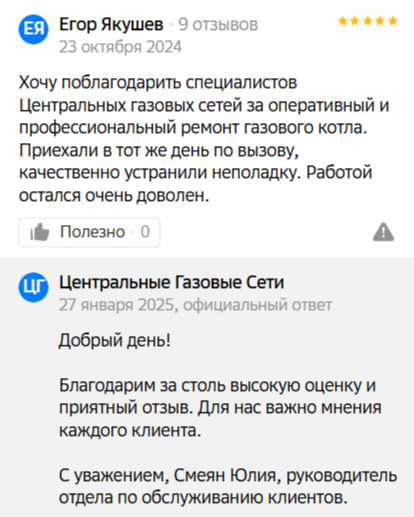Click the thumbs-up icon
This screenshot has height=517, width=414.
tap(40, 232)
